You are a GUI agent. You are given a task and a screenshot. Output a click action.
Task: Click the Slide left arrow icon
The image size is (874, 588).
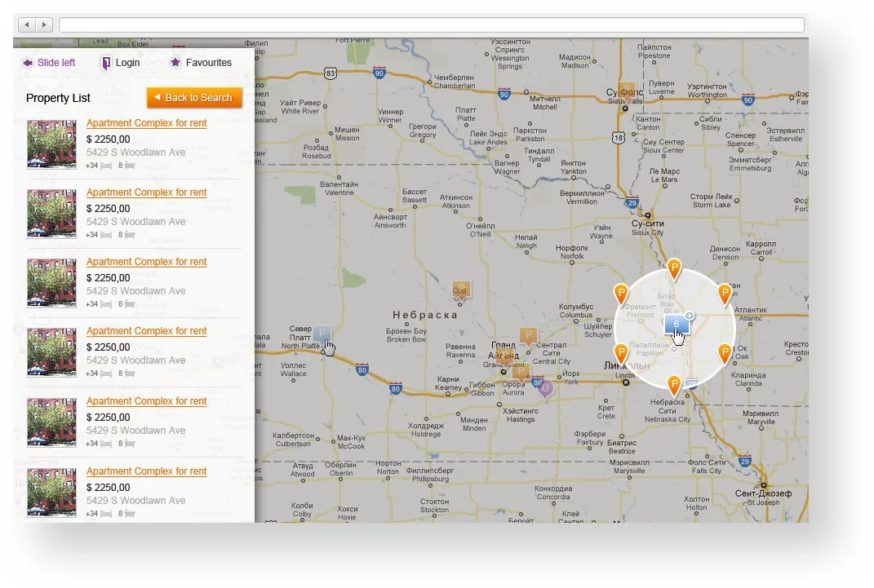(x=27, y=62)
